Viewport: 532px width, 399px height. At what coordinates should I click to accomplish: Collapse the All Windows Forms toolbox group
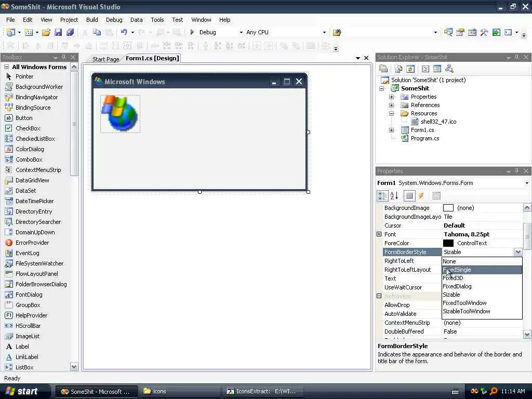click(6, 67)
